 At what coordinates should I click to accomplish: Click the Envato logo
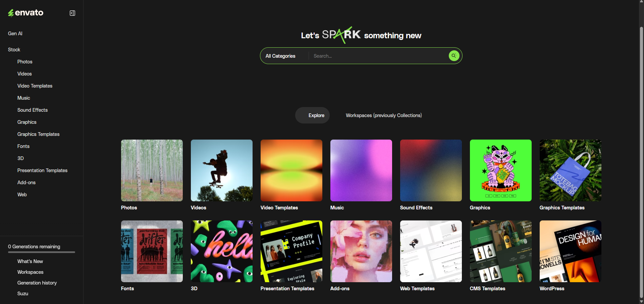click(x=26, y=13)
